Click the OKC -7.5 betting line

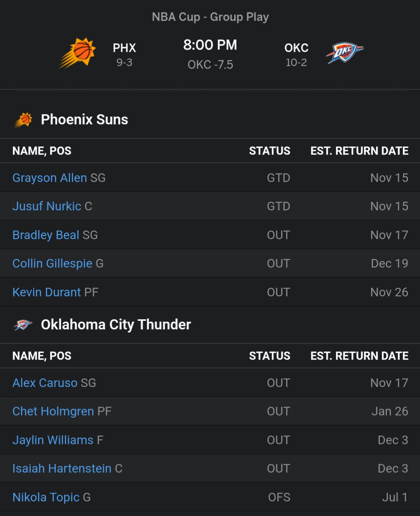[210, 65]
